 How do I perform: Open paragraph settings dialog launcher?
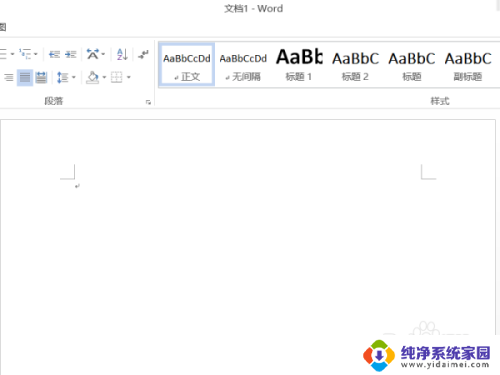[x=148, y=102]
